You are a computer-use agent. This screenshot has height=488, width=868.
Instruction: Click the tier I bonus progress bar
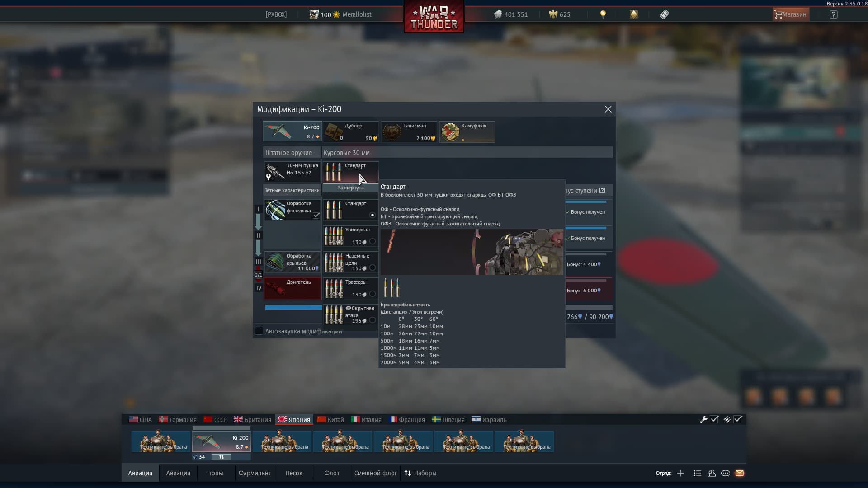[586, 202]
